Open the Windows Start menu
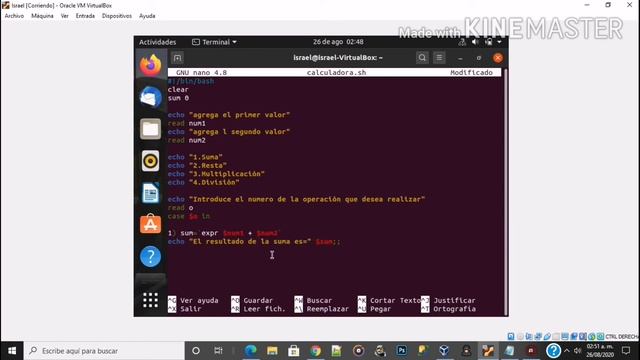Image resolution: width=640 pixels, height=360 pixels. tap(12, 351)
